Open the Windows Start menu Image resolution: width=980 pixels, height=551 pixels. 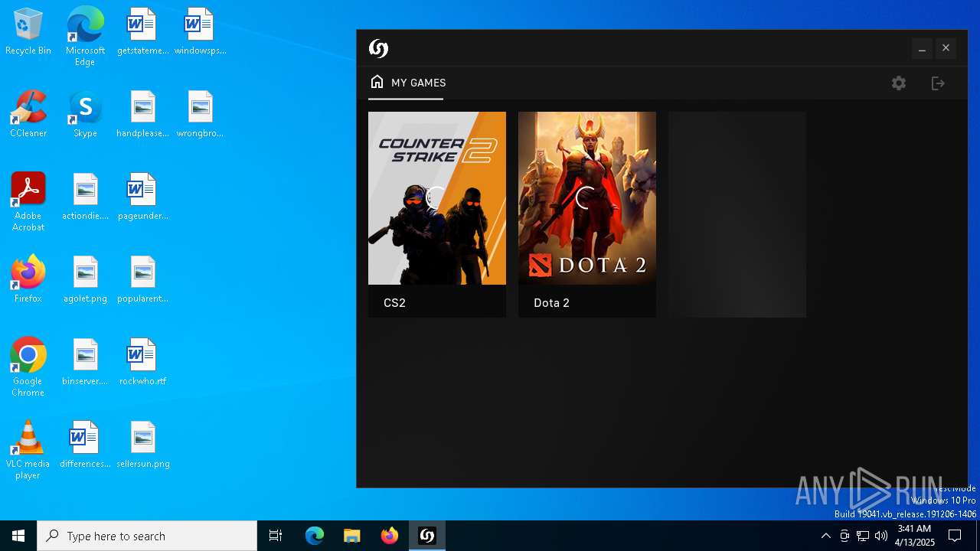[x=18, y=536]
